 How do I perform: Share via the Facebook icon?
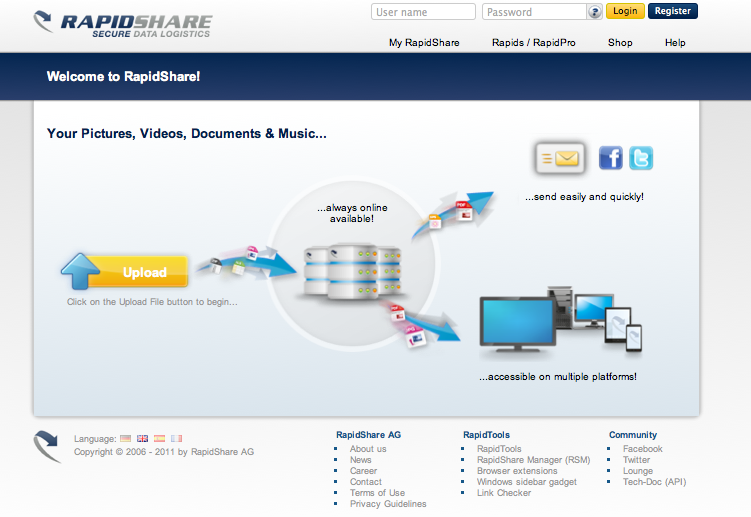coord(611,158)
